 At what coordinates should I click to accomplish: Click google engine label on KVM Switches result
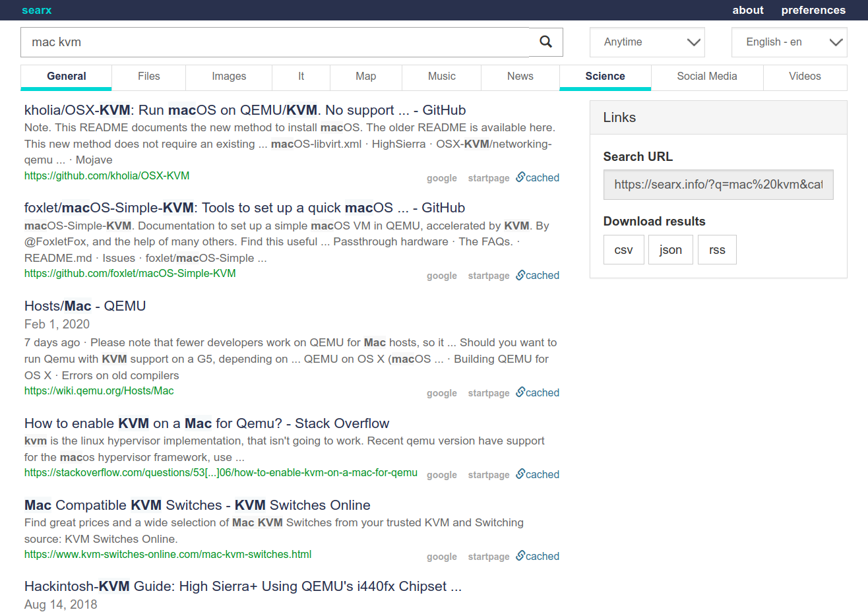pyautogui.click(x=442, y=557)
